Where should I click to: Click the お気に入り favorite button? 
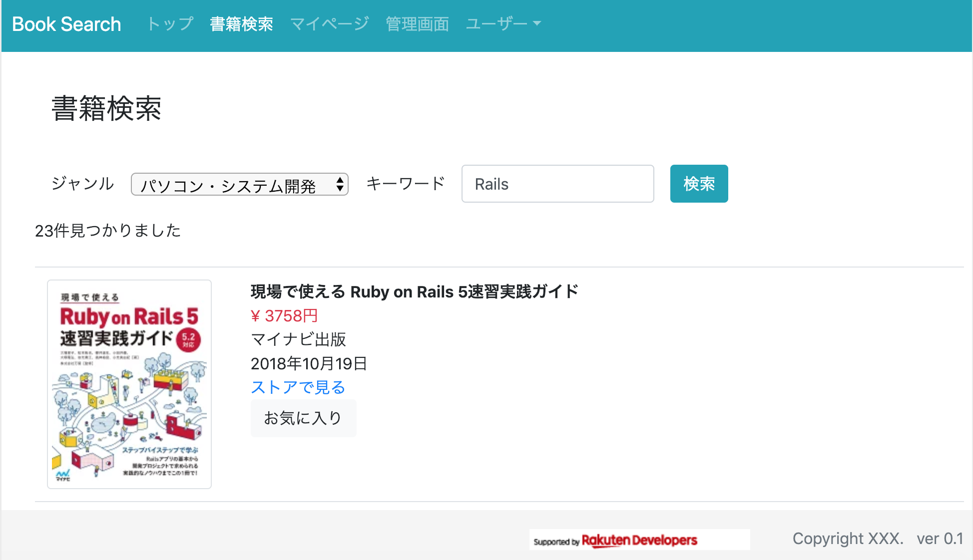click(303, 418)
